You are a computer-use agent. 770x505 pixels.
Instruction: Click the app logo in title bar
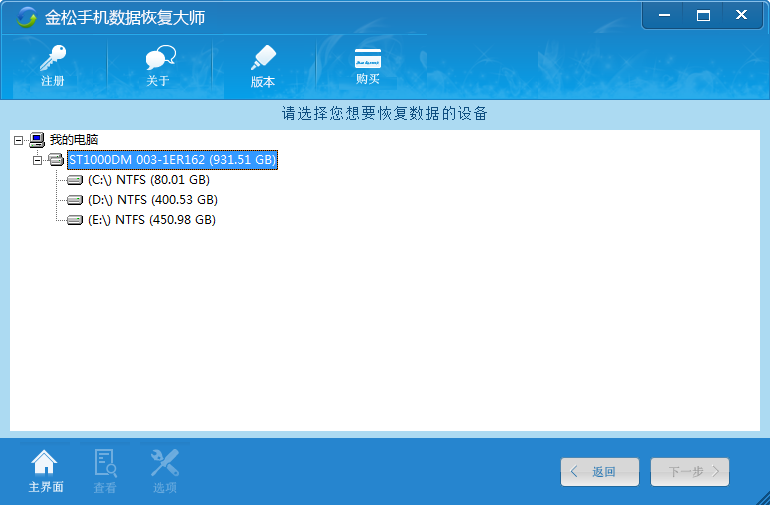coord(27,18)
